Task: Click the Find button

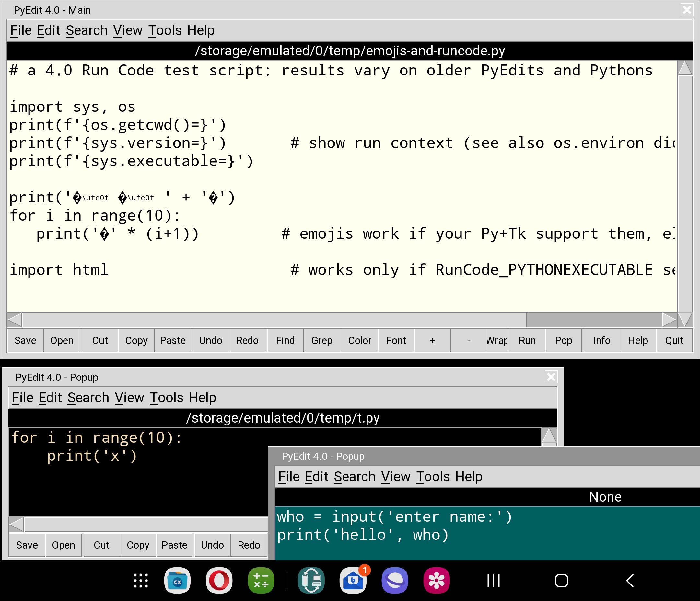Action: coord(286,340)
